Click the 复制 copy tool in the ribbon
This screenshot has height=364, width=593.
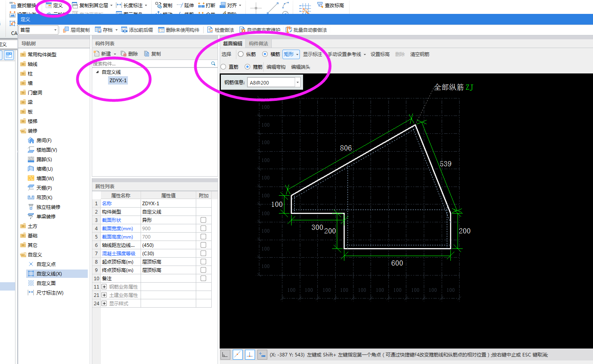coord(164,5)
